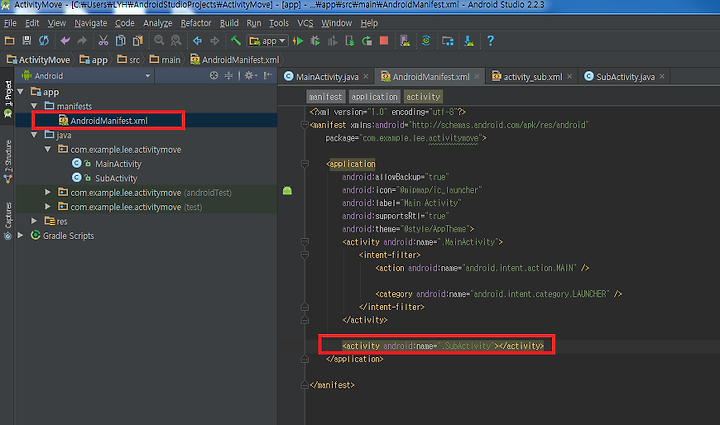Expand the androidTest package arrow
The image size is (720, 425).
pos(48,192)
